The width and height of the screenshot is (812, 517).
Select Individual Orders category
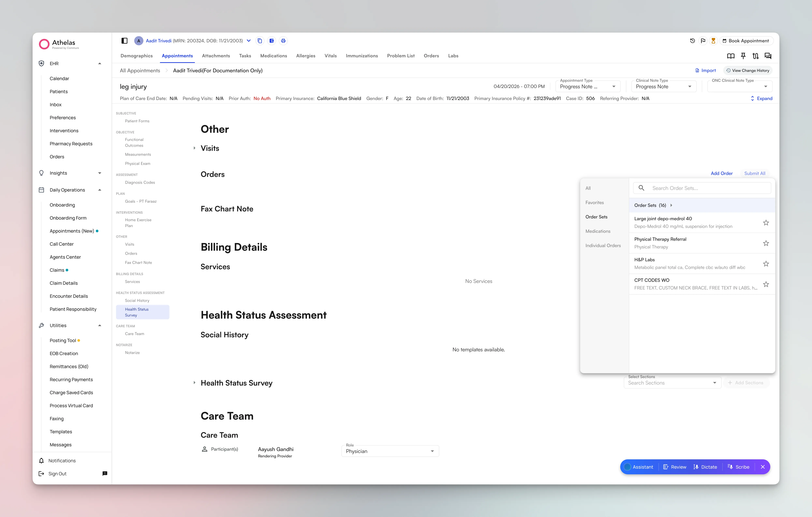(x=603, y=246)
